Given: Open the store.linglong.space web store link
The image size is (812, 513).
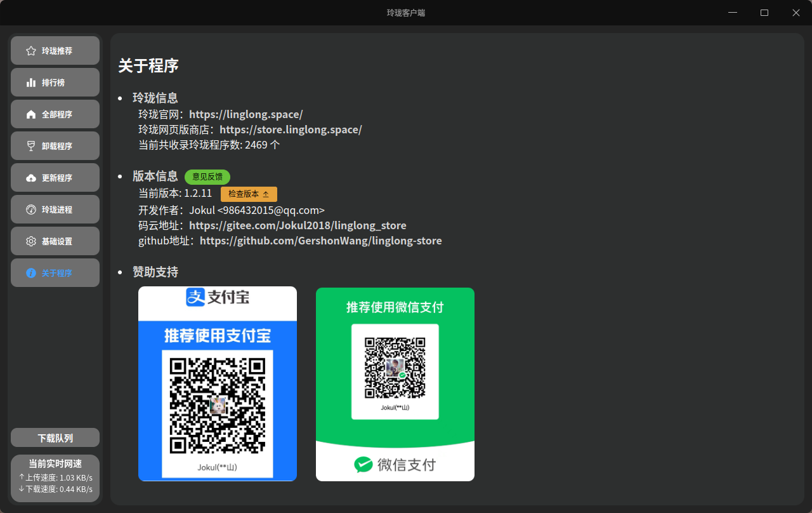Looking at the screenshot, I should click(x=291, y=130).
